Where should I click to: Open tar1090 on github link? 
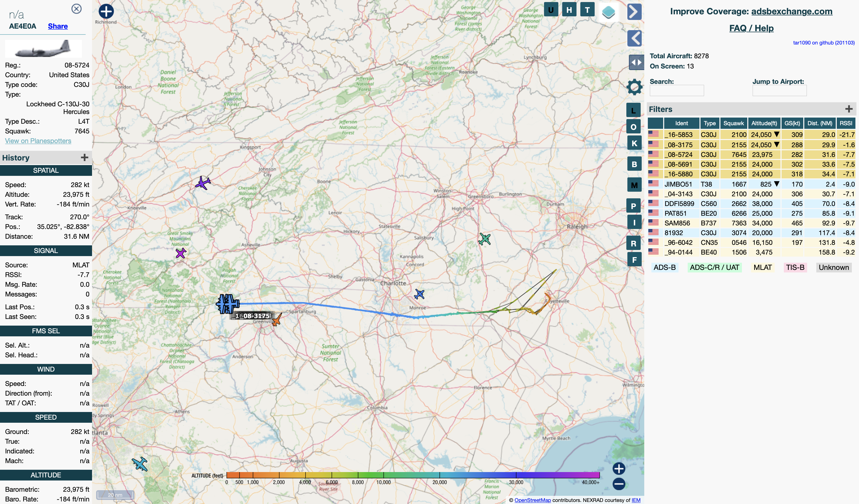pyautogui.click(x=823, y=43)
